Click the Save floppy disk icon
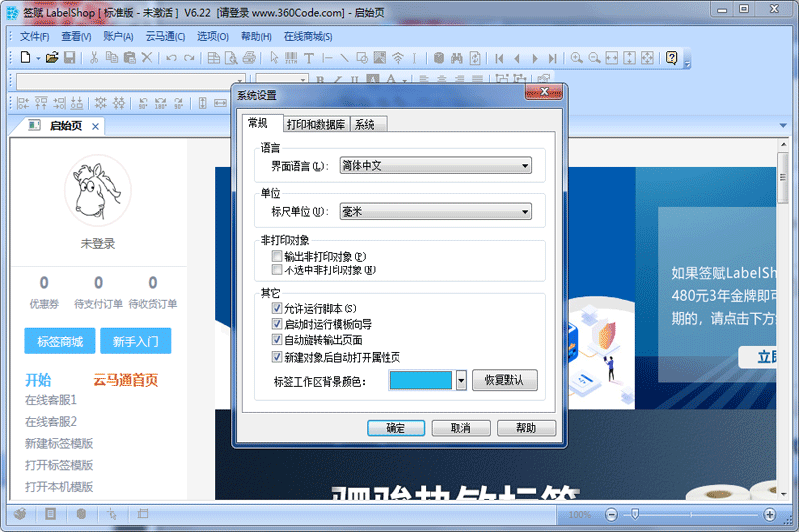 [69, 58]
